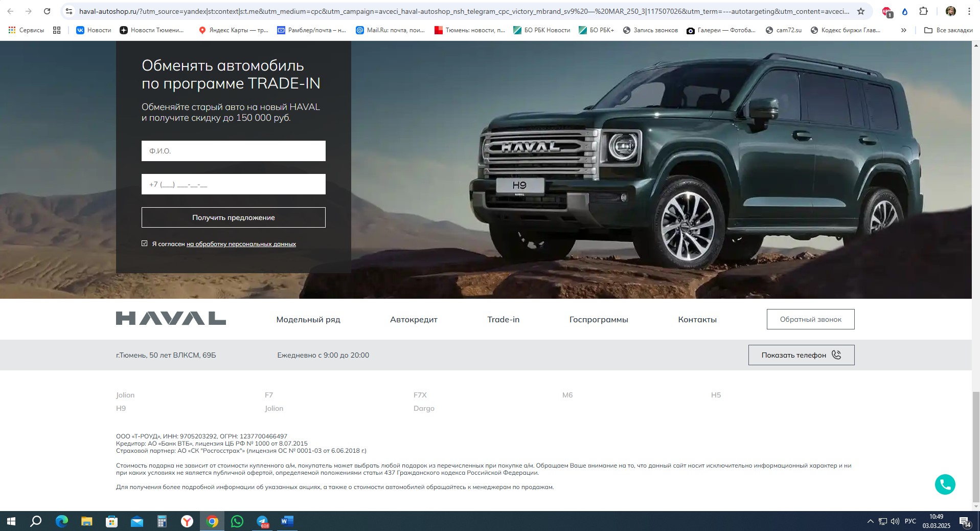
Task: Open Yandex Browser from the taskbar
Action: point(187,521)
